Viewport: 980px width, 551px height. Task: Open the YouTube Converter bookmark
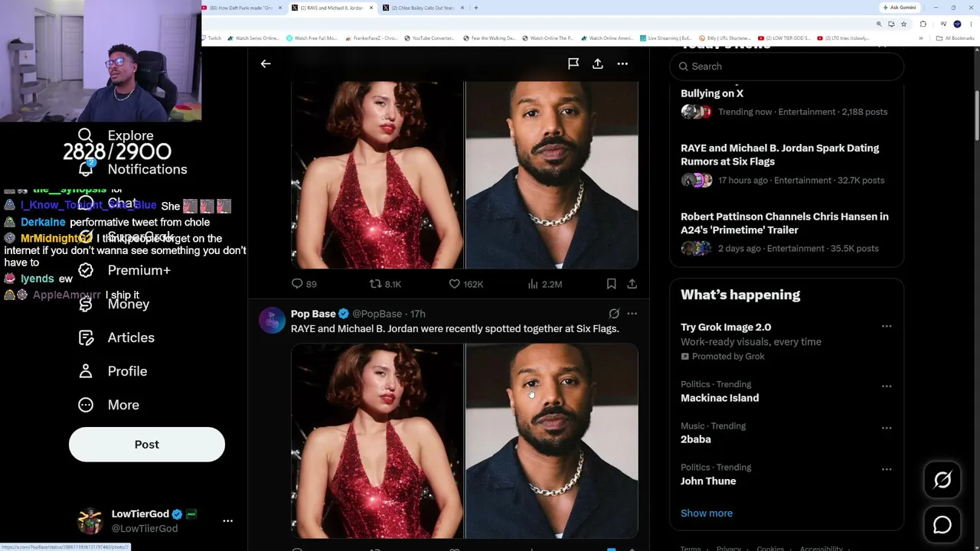(429, 38)
